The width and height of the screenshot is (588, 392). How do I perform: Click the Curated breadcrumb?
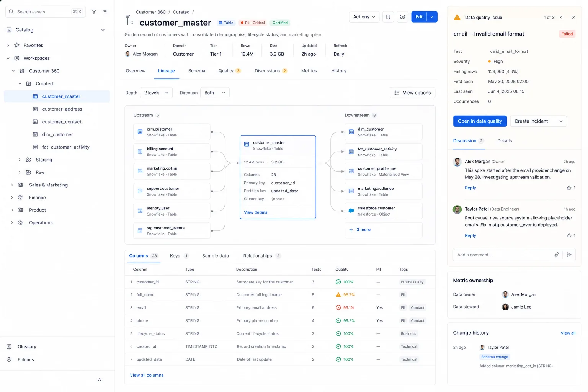pyautogui.click(x=181, y=12)
